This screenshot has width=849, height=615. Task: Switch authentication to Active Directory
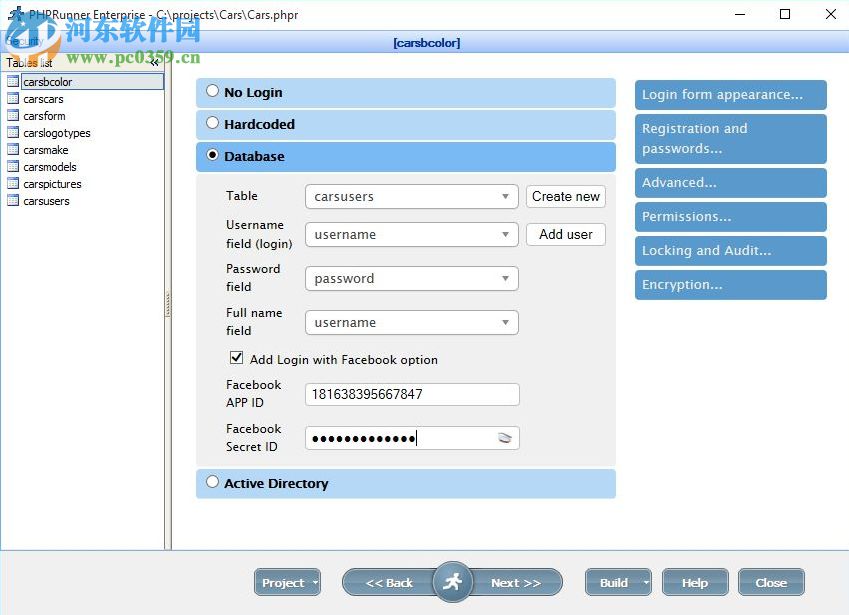(212, 482)
